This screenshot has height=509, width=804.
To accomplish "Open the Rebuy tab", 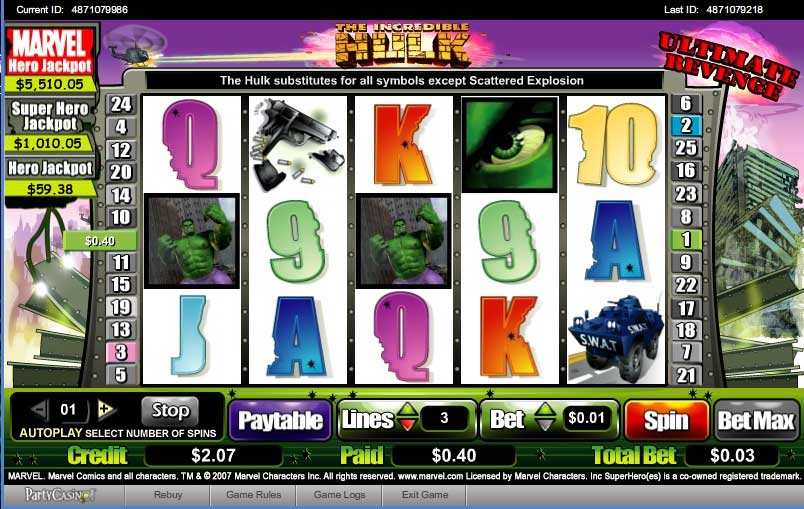I will coord(168,495).
